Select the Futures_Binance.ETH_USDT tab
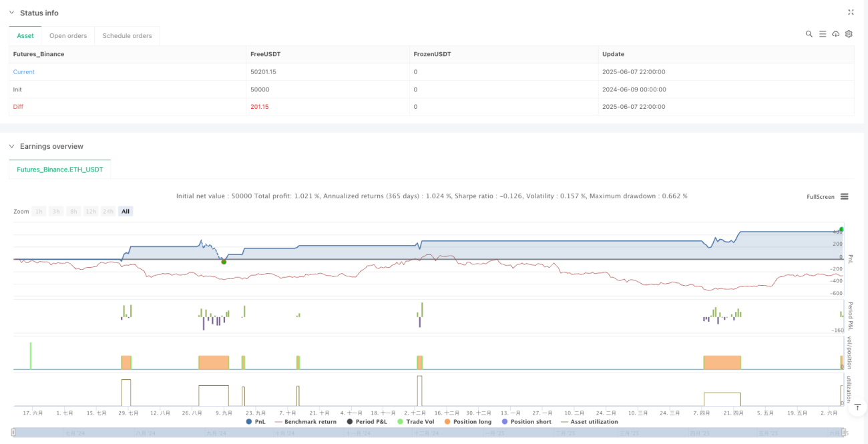The height and width of the screenshot is (444, 868). (60, 170)
